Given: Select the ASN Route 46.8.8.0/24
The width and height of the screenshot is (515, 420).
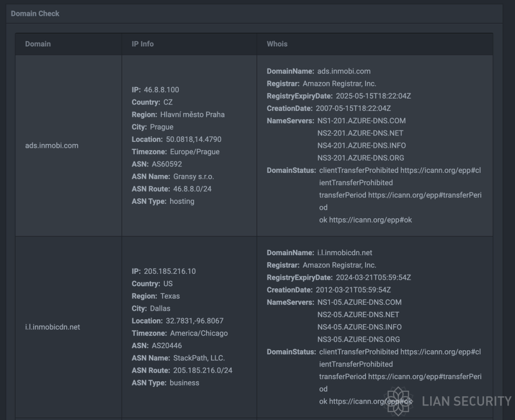Looking at the screenshot, I should [192, 189].
